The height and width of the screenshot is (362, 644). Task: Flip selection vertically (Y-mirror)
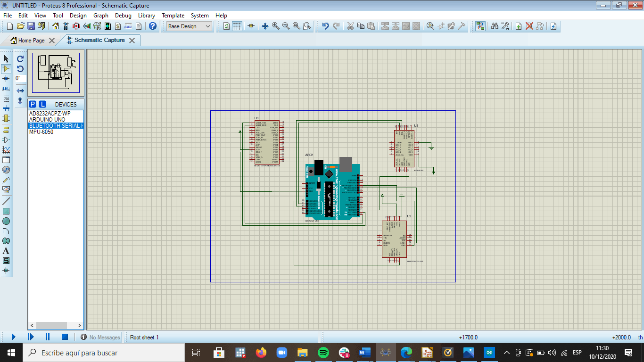coord(20,100)
